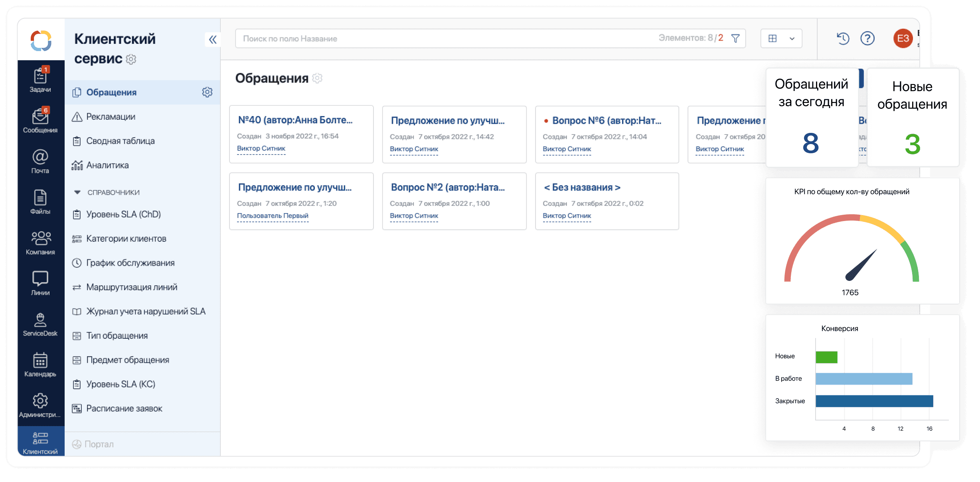Click Пользователь Первый author link

click(x=273, y=215)
